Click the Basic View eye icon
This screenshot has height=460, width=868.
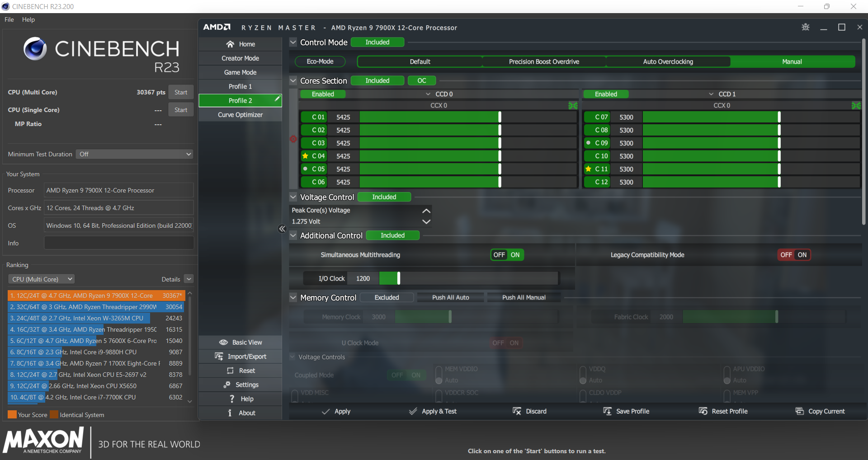223,343
